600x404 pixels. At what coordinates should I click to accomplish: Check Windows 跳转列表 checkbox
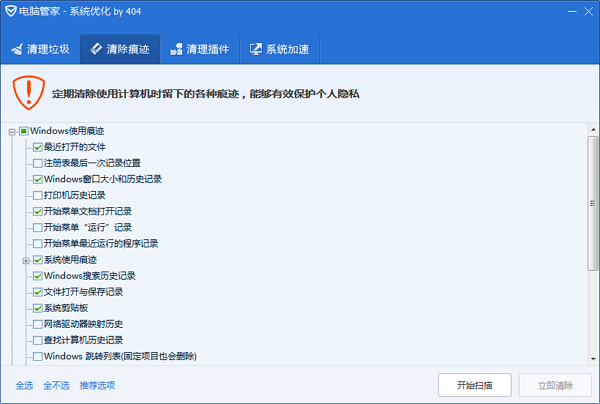tap(38, 357)
